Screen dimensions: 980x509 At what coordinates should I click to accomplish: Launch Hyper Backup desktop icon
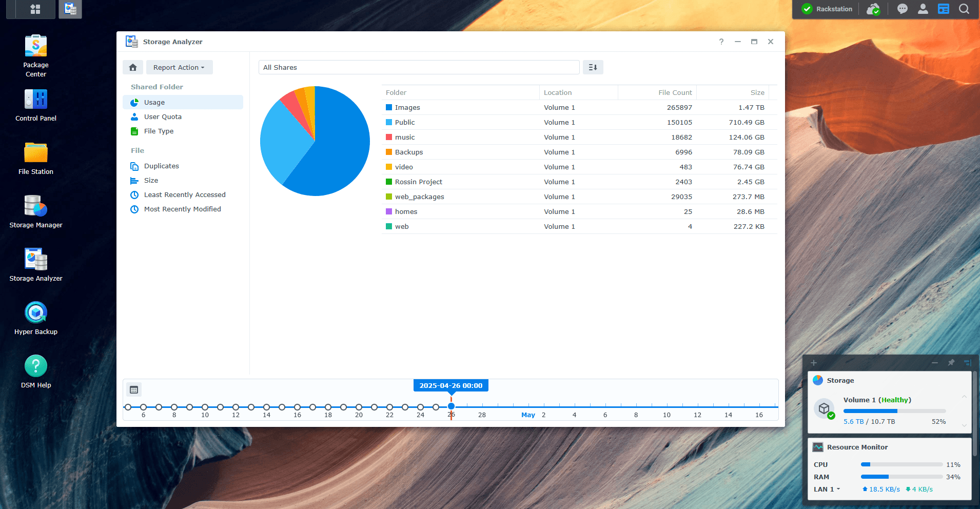point(36,318)
